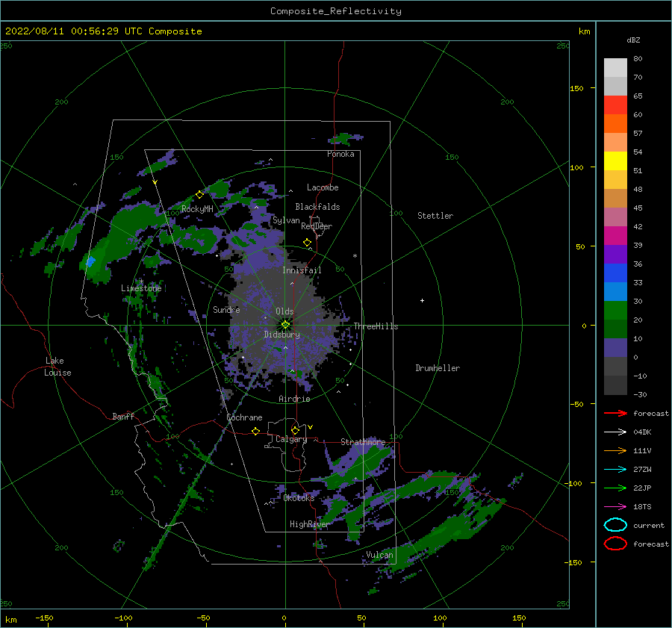Screen dimensions: 672x628
Task: Click the RockyMH label
Action: (x=197, y=209)
